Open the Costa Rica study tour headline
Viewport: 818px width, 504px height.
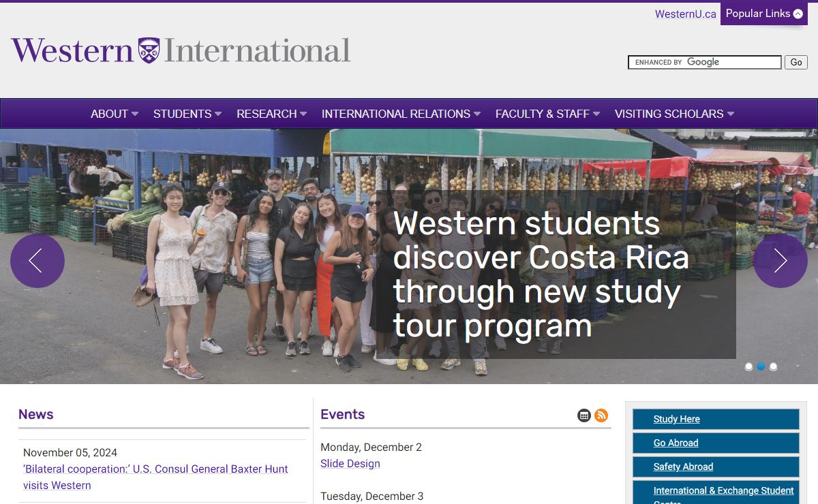[x=541, y=274]
